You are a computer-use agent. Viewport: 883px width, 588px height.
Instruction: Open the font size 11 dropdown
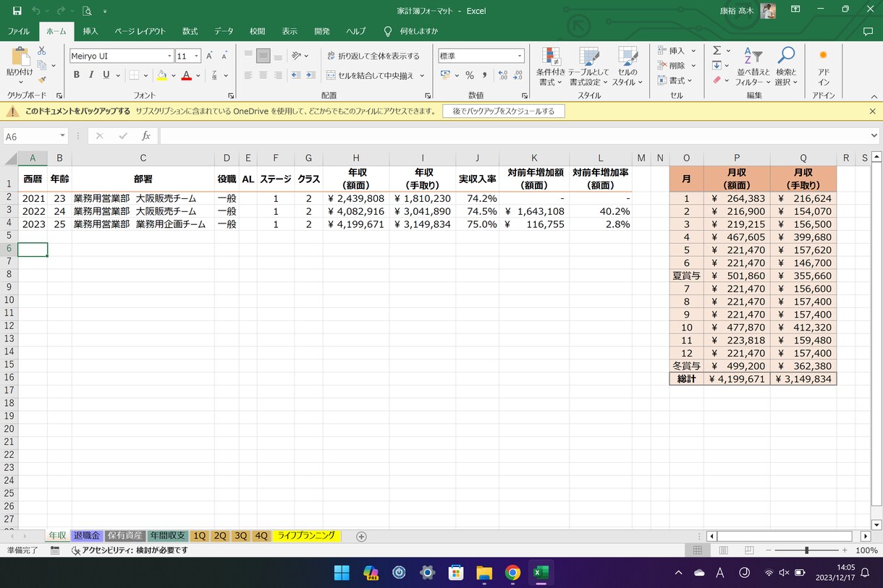(x=197, y=56)
